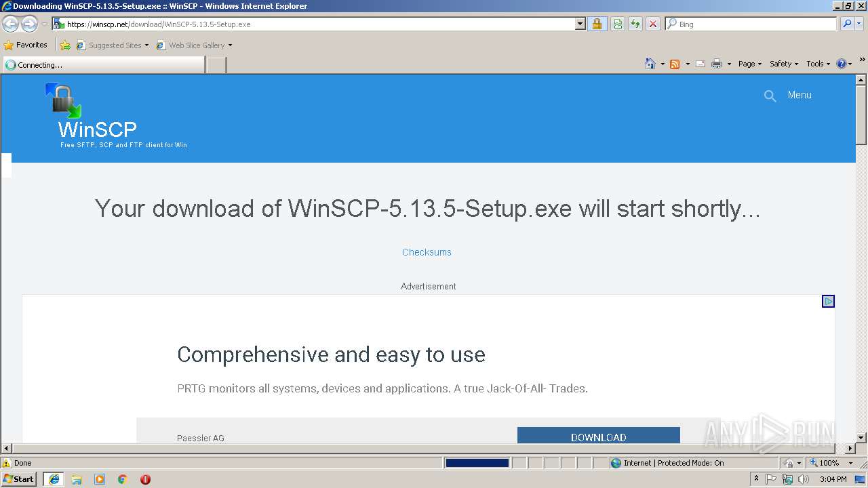Stop loading with the red X icon
The image size is (868, 488).
pyautogui.click(x=652, y=24)
